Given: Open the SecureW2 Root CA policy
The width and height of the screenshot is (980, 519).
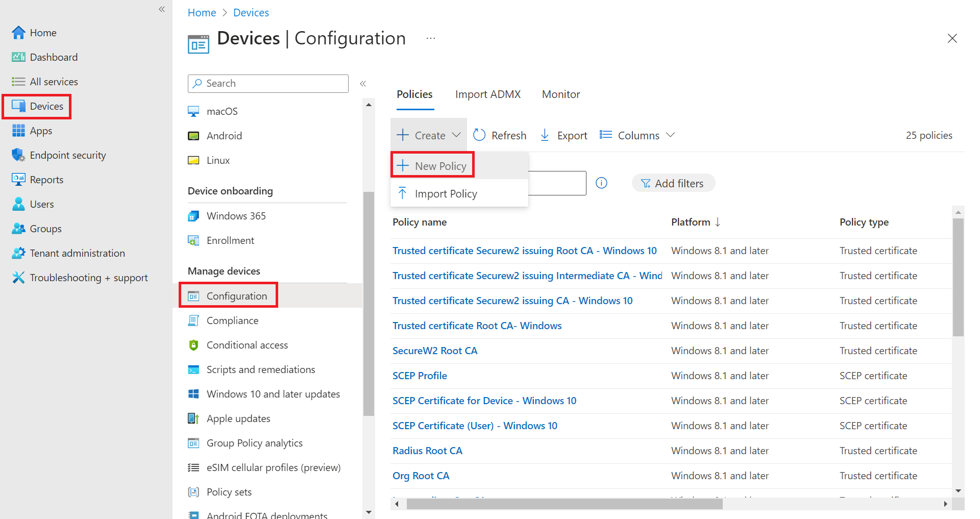Looking at the screenshot, I should (435, 351).
